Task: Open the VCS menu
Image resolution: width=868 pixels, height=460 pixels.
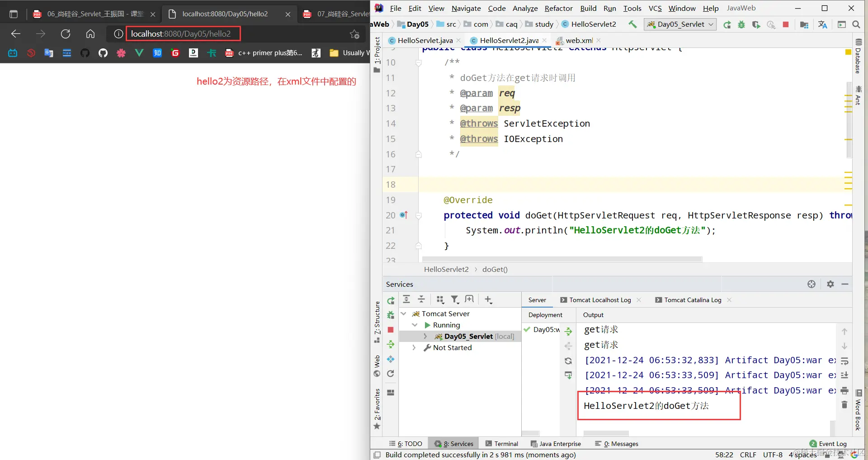Action: click(x=655, y=8)
